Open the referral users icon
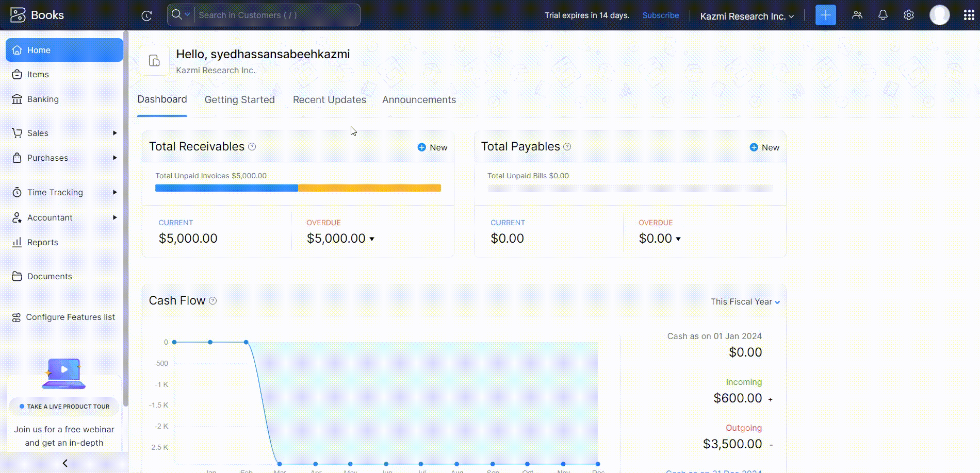 point(857,15)
